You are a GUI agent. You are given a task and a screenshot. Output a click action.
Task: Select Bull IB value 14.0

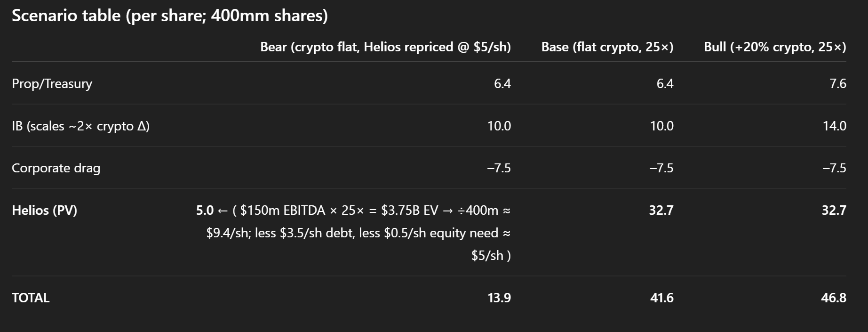point(835,126)
